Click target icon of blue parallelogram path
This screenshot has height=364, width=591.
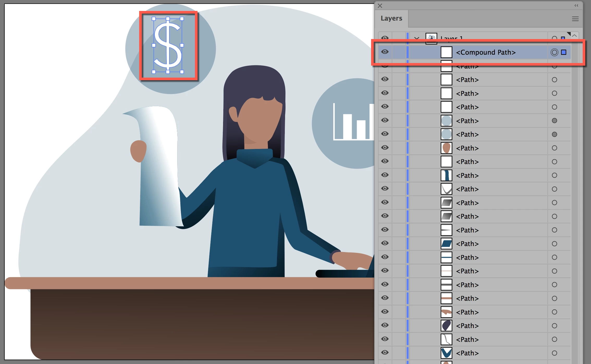point(554,244)
